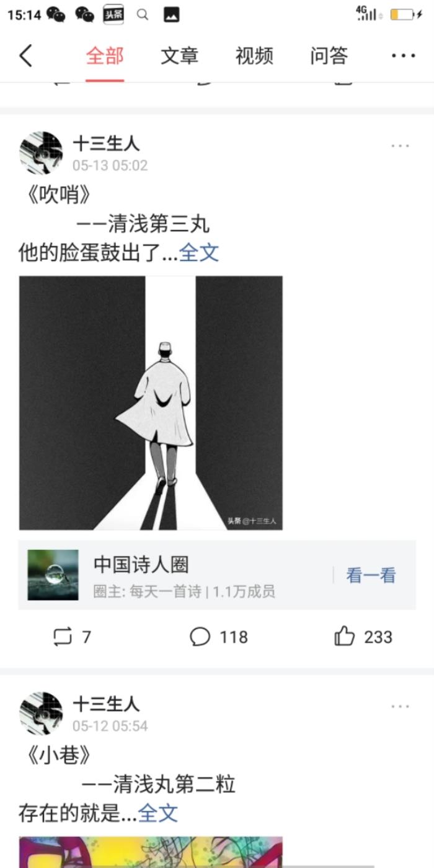Switch to the 文章 tab

coord(179,56)
